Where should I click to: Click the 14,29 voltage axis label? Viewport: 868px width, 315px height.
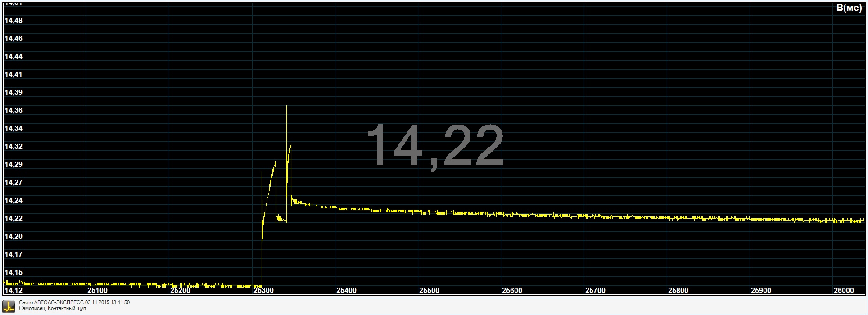coord(14,165)
